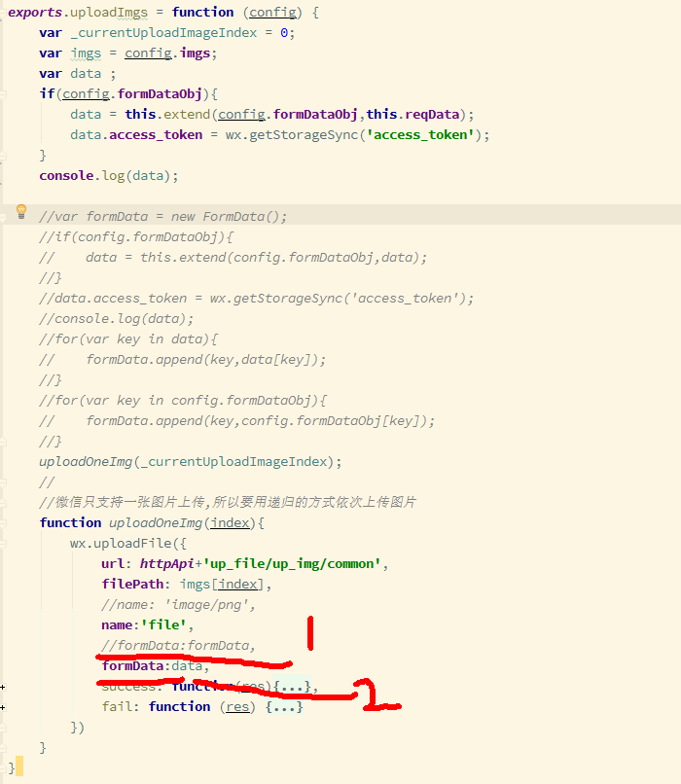
Task: Click comment 'formData.append(key,config.formDataObj[key]);'
Action: [260, 421]
